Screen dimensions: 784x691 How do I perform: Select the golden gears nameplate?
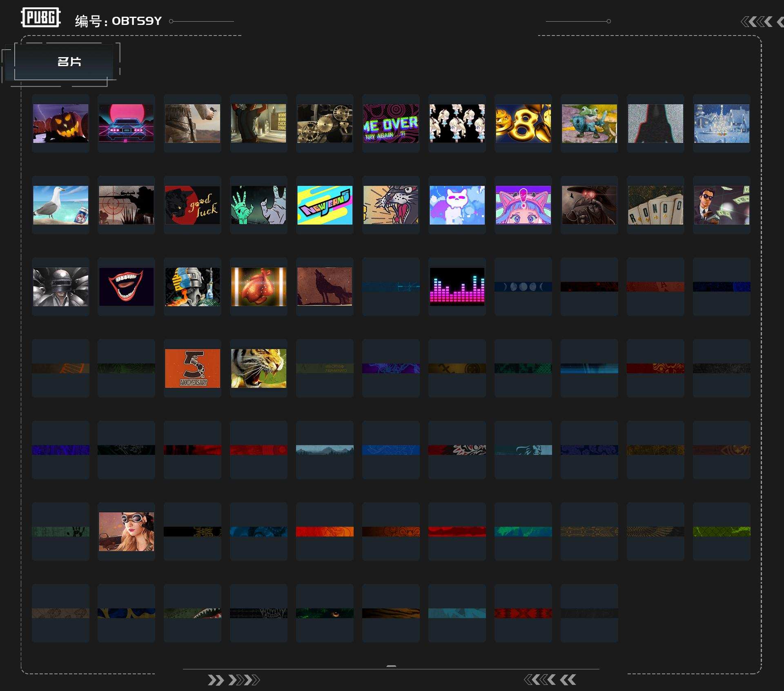(x=325, y=123)
